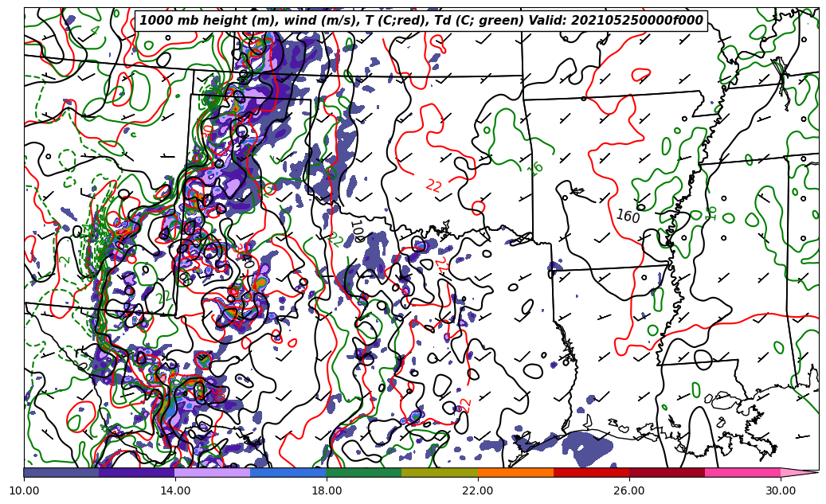Pick the light lavender 14–16 colorbar segment

(213, 472)
